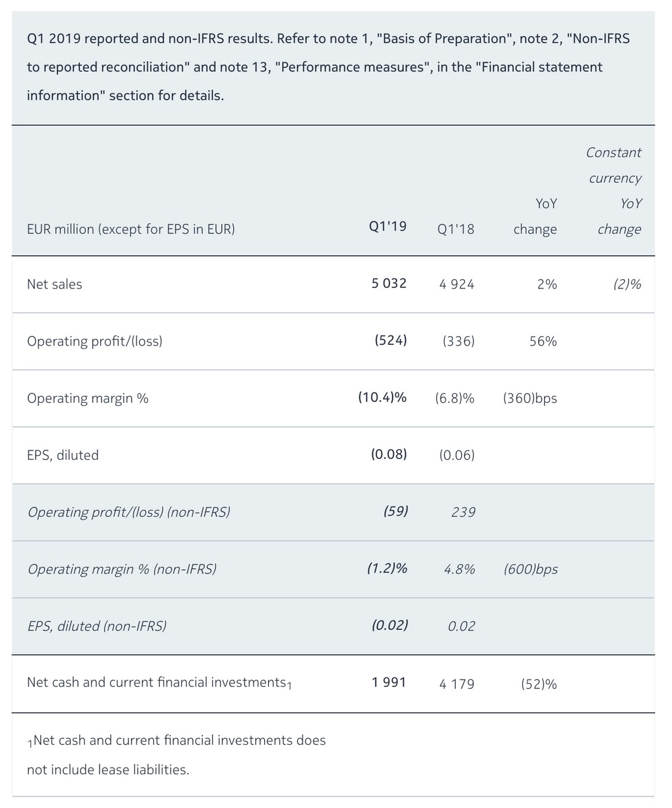Click the Q1'19 column header
The width and height of the screenshot is (672, 808).
(388, 227)
